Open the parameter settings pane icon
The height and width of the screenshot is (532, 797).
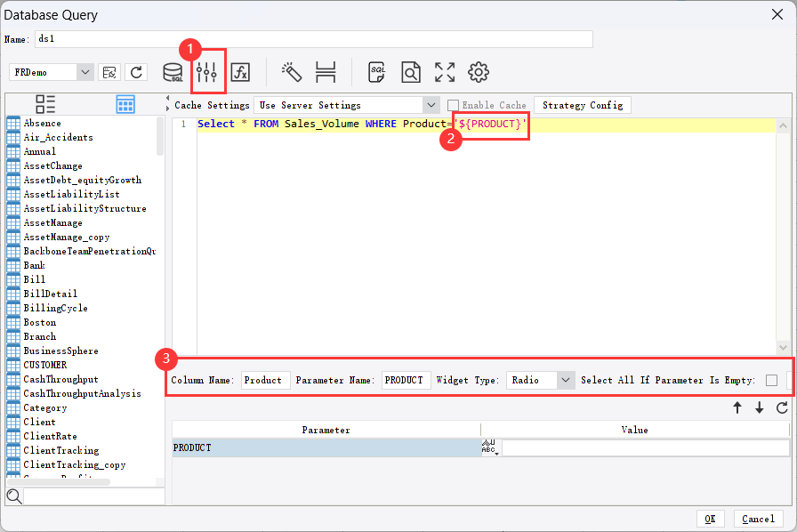[x=207, y=72]
